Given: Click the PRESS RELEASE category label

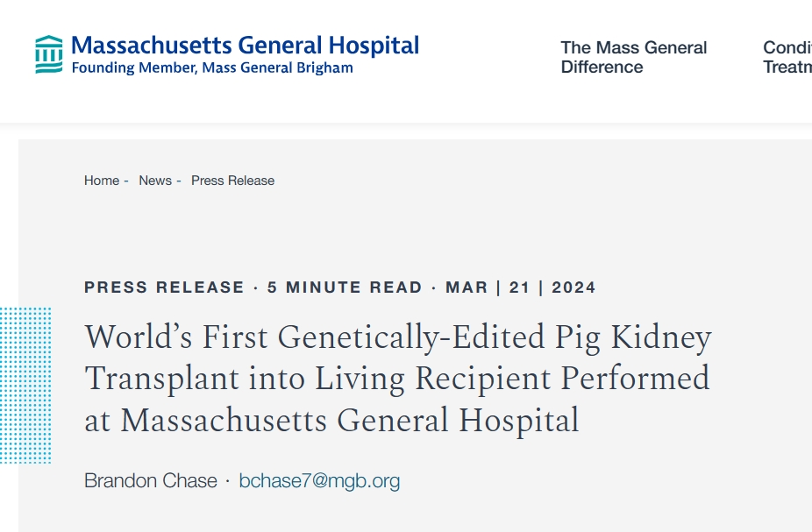Looking at the screenshot, I should [x=164, y=287].
